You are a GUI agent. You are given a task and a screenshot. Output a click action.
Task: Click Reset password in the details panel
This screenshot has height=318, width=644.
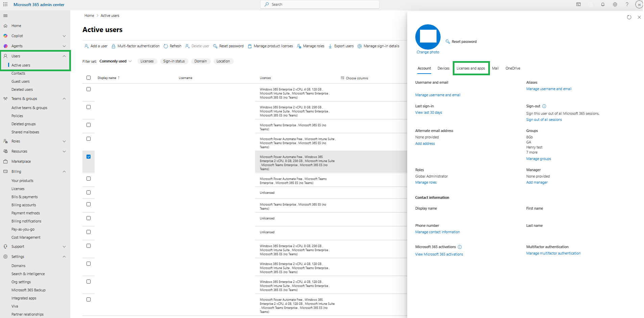click(x=461, y=42)
